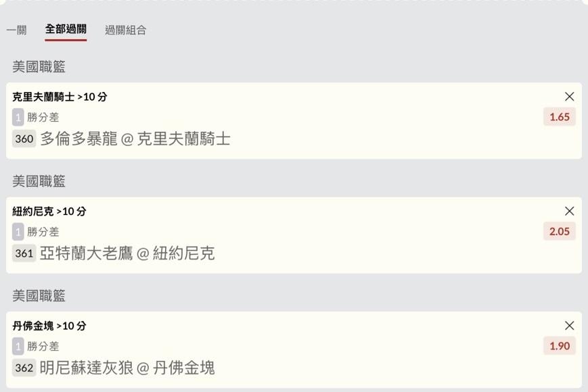
Task: Remove the 克里夫蘭騎士 >10 分 bet selection
Action: [x=569, y=97]
